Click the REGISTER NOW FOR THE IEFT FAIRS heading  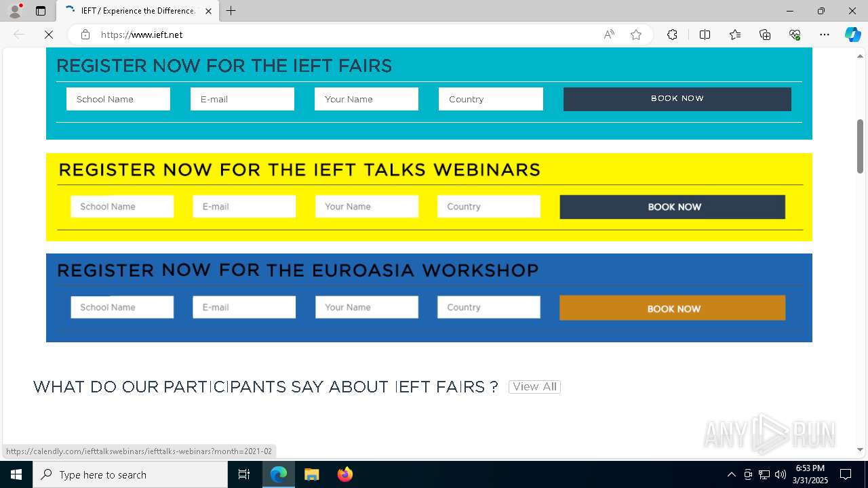224,66
